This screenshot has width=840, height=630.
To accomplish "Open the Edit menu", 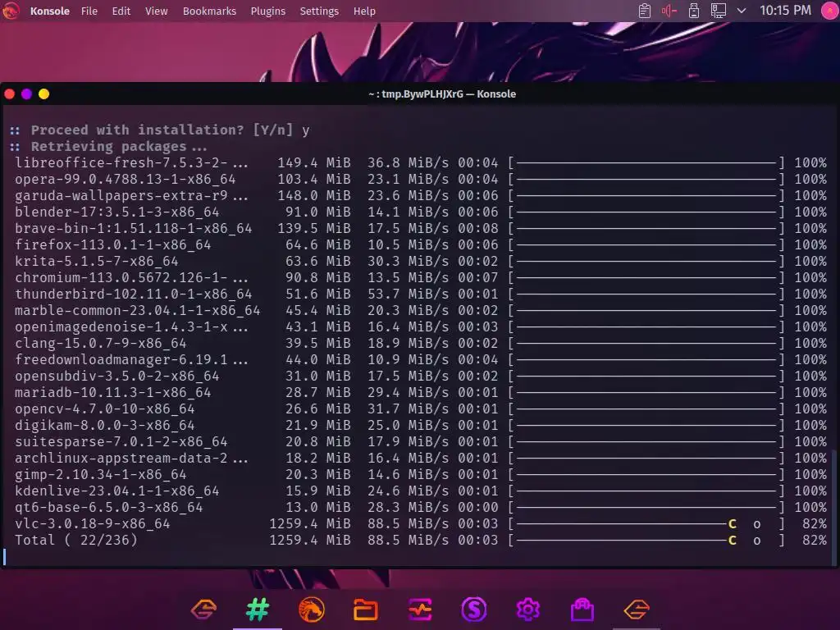I will pos(121,11).
